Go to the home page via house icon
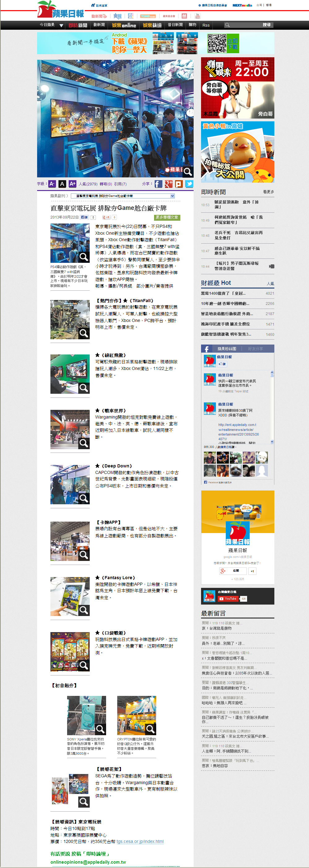 point(93,5)
